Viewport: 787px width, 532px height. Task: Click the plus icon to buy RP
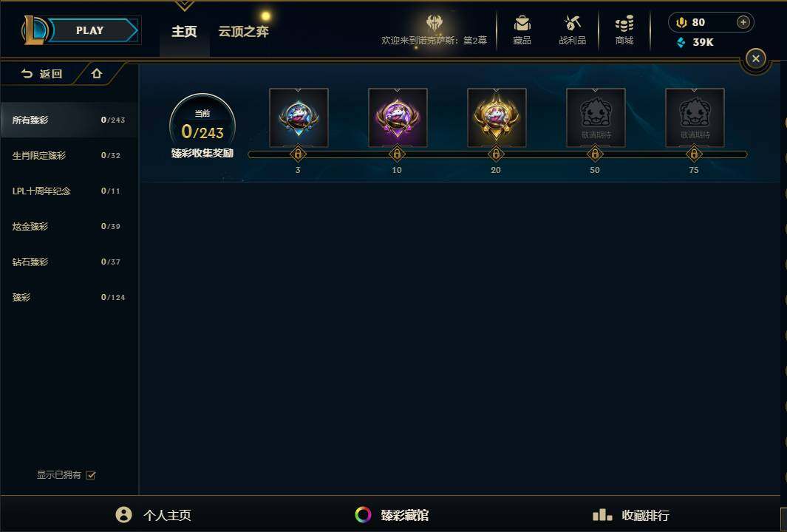[x=743, y=22]
